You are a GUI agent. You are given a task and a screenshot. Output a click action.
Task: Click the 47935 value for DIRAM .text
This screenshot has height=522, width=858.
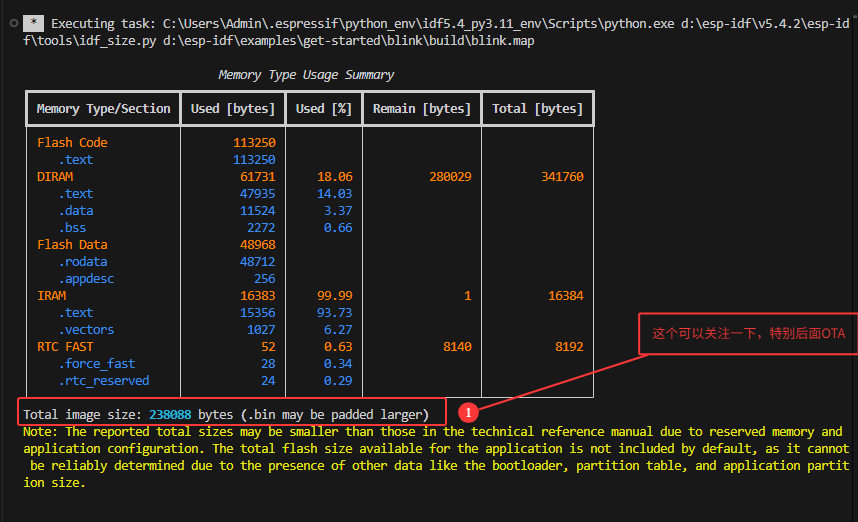click(x=258, y=193)
